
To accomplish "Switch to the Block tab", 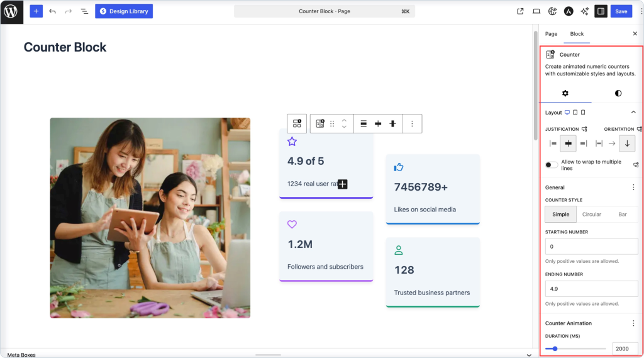I will (x=577, y=34).
